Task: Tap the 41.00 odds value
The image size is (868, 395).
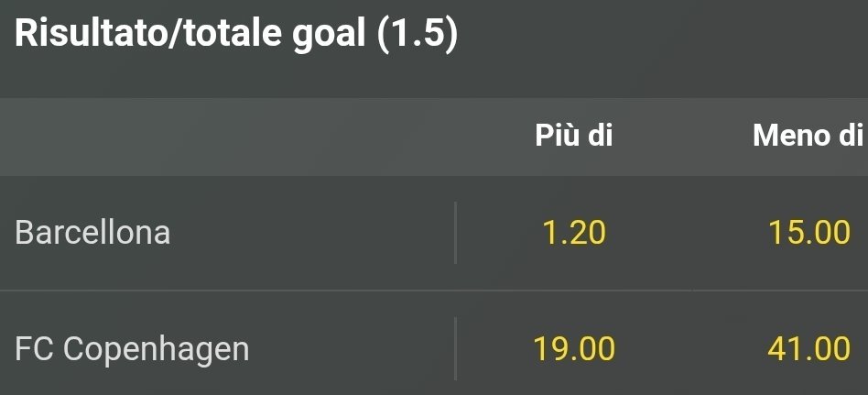Action: pyautogui.click(x=810, y=348)
